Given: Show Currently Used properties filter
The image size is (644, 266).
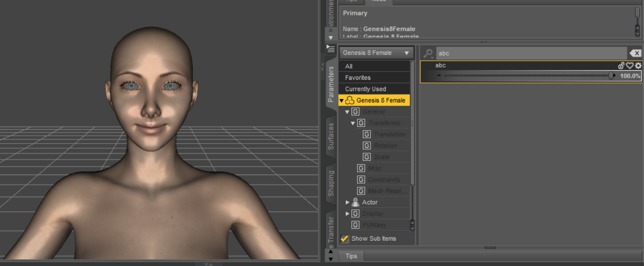Looking at the screenshot, I should tap(375, 89).
